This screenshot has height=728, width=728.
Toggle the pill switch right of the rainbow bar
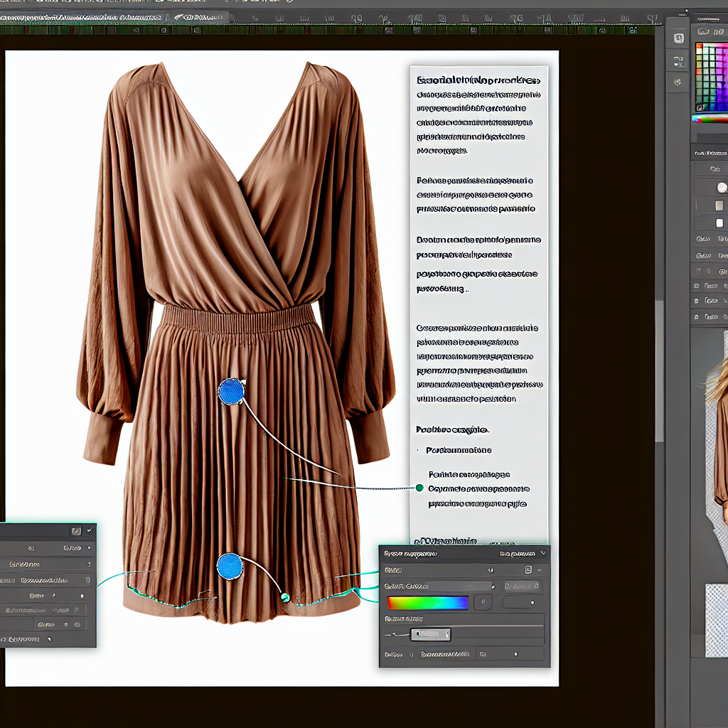click(x=522, y=602)
